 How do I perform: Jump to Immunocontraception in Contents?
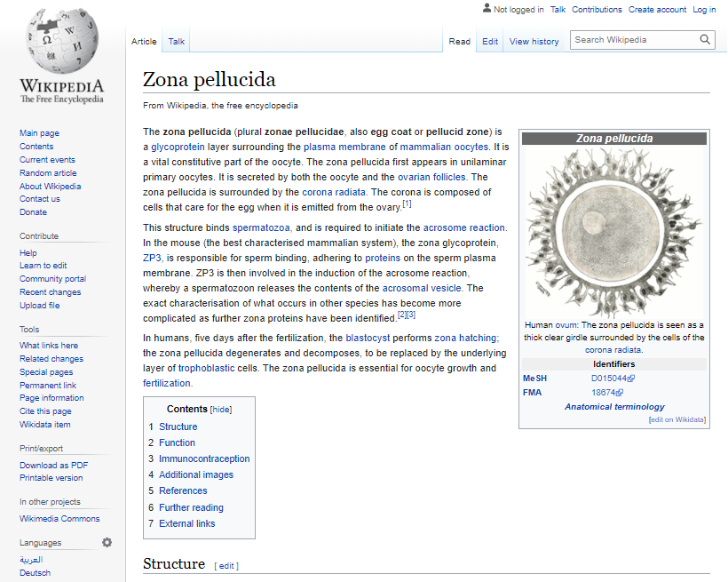pos(204,458)
